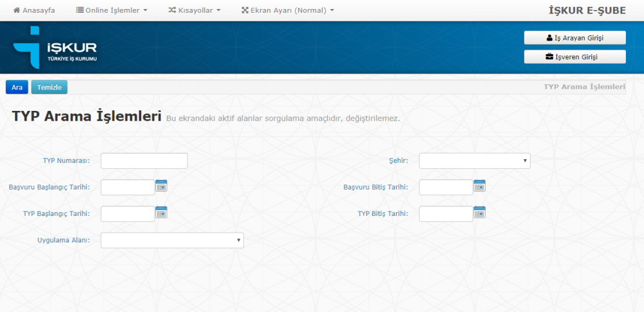Click the home icon beside Anasayfa
This screenshot has height=312, width=644.
click(17, 10)
